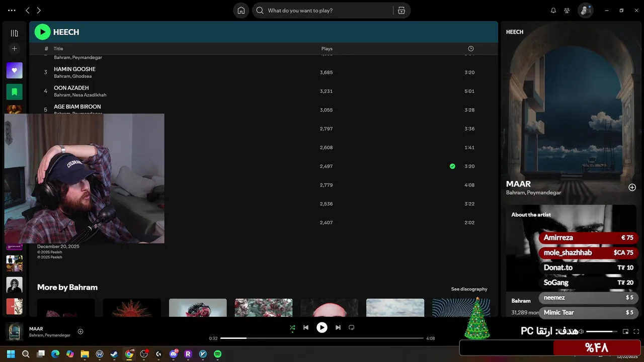
Task: Add MAAR to library in right panel
Action: click(x=632, y=188)
